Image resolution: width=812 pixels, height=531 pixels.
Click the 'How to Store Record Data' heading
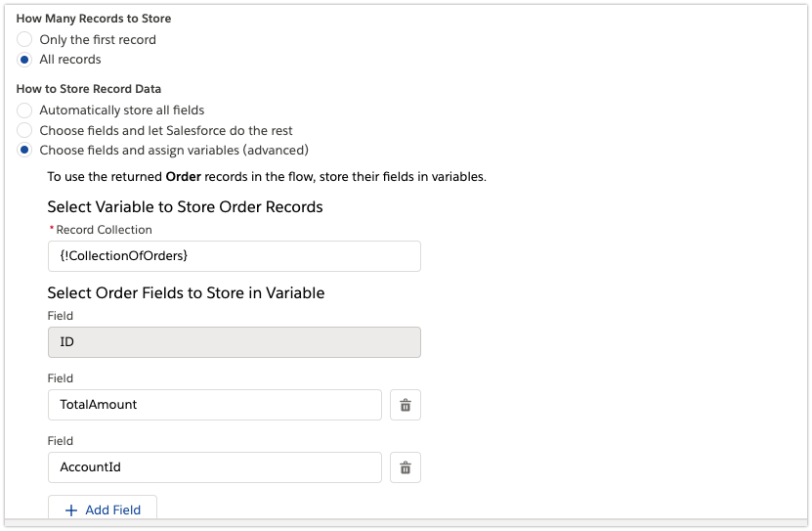tap(89, 89)
